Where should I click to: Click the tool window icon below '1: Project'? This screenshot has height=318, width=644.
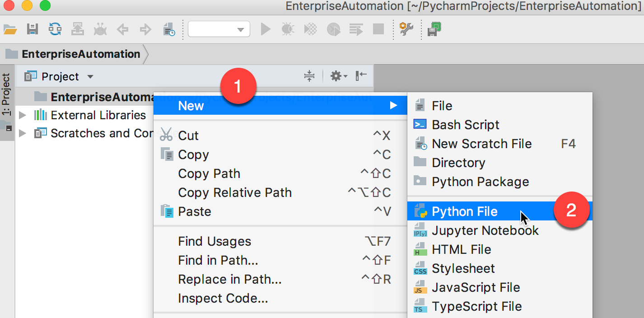pyautogui.click(x=7, y=127)
